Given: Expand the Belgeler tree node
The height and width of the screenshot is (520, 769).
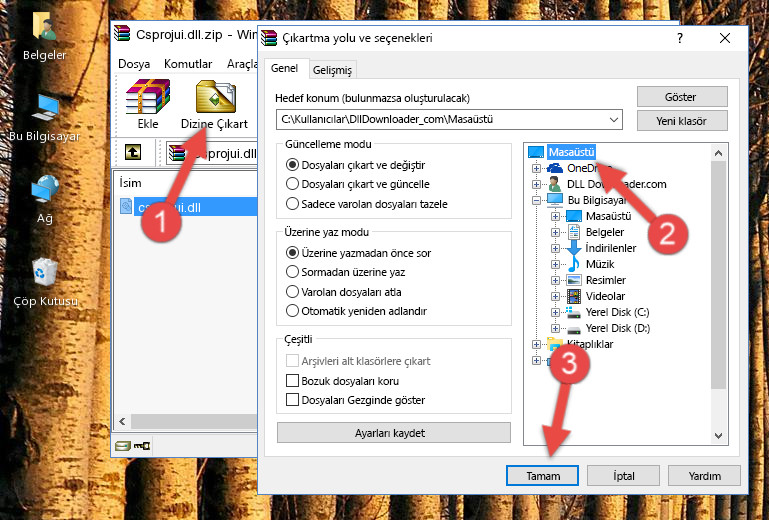Looking at the screenshot, I should 555,232.
